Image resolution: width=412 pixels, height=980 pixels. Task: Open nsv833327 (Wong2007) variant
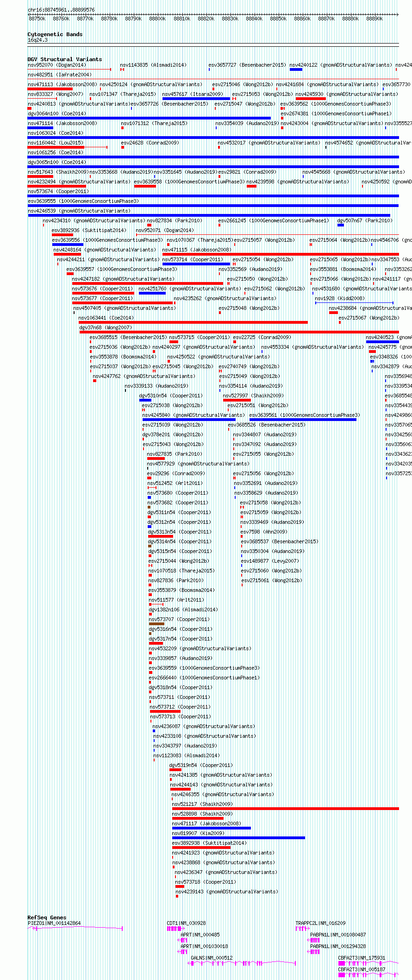point(55,94)
